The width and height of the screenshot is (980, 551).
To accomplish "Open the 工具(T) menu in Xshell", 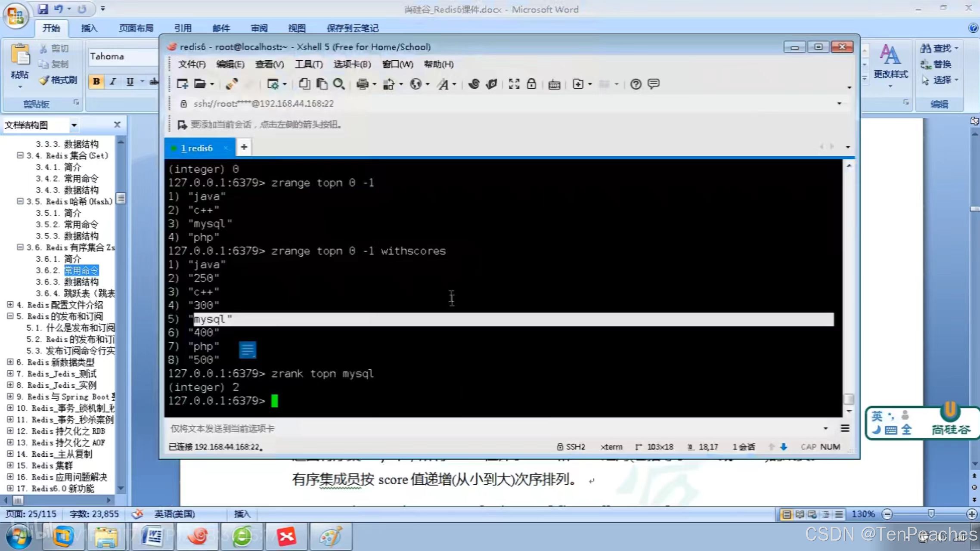I will (x=308, y=64).
